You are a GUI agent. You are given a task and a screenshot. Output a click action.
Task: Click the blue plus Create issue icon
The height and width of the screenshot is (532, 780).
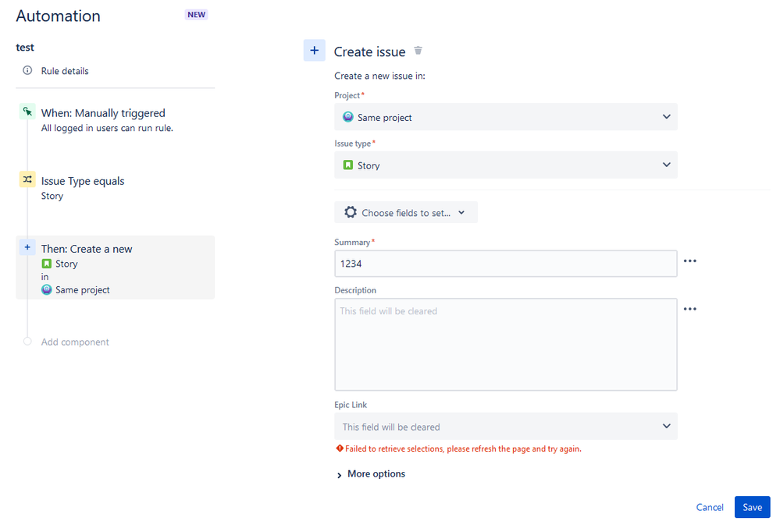tap(315, 50)
